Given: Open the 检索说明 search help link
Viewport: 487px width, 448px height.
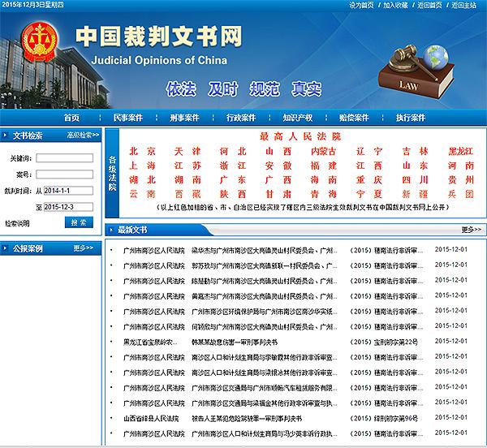Looking at the screenshot, I should point(17,223).
